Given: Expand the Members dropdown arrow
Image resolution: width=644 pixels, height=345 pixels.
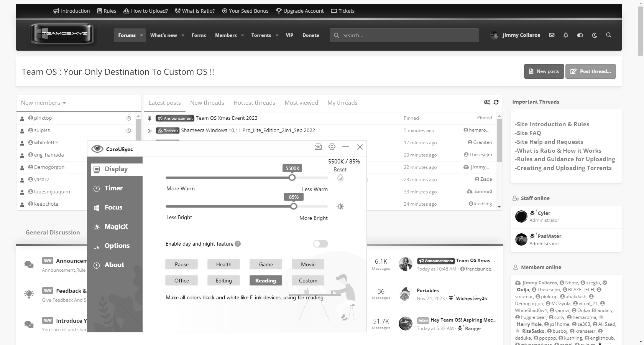Looking at the screenshot, I should coord(242,35).
